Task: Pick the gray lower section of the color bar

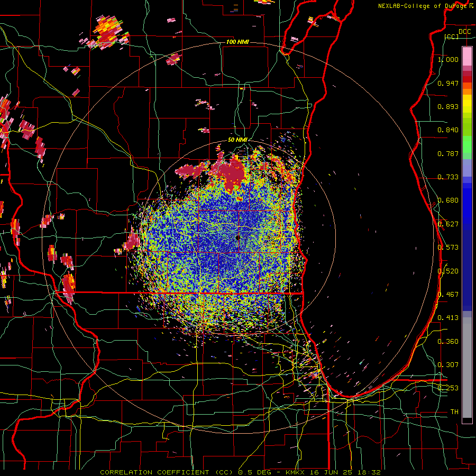Action: pyautogui.click(x=467, y=368)
